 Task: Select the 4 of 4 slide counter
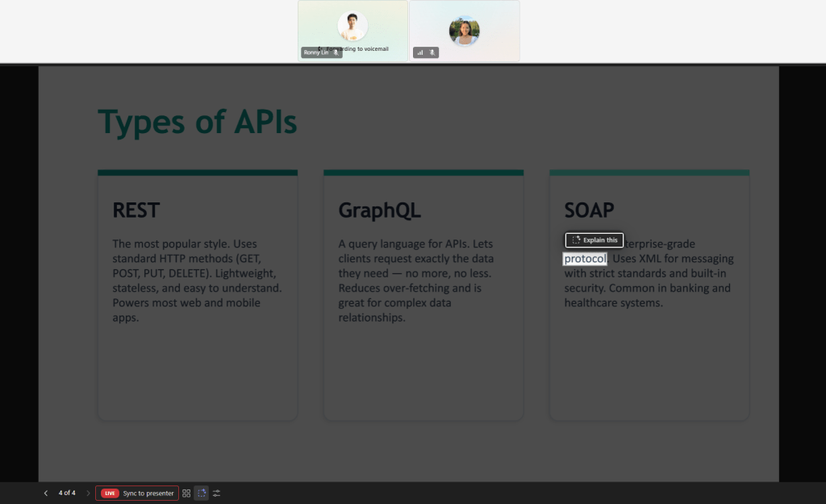pos(67,493)
